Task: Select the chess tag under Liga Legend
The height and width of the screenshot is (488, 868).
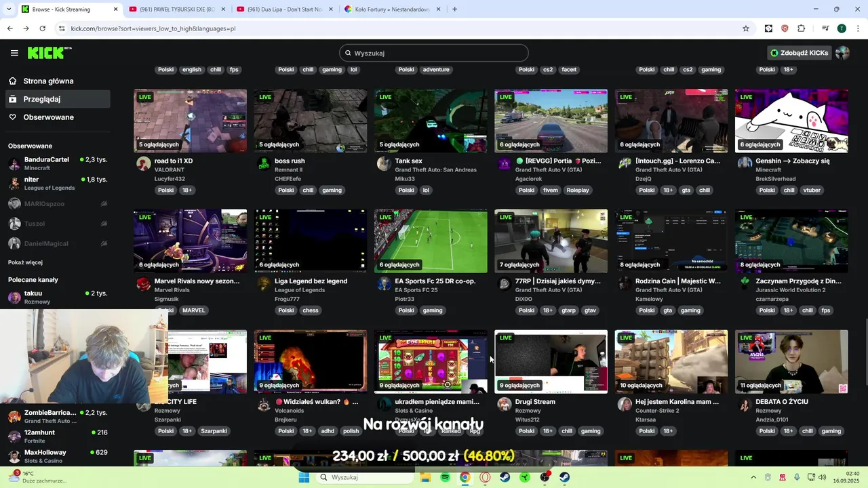Action: tap(311, 310)
